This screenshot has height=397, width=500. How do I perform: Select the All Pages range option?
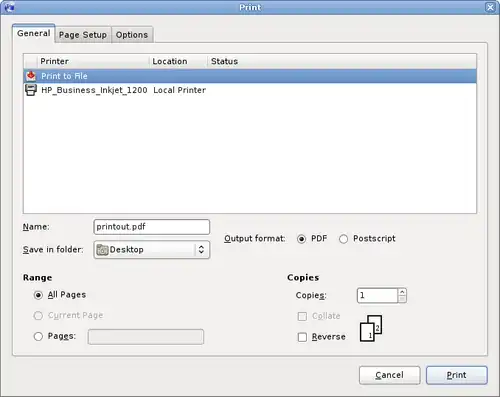pos(38,295)
